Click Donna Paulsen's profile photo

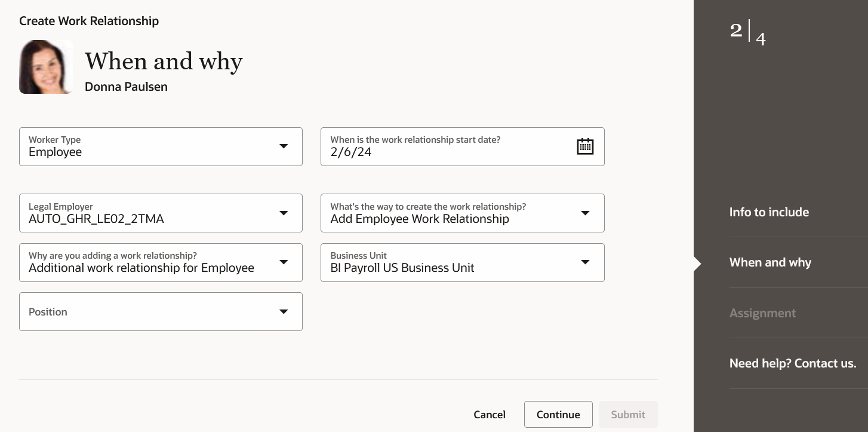click(x=46, y=67)
